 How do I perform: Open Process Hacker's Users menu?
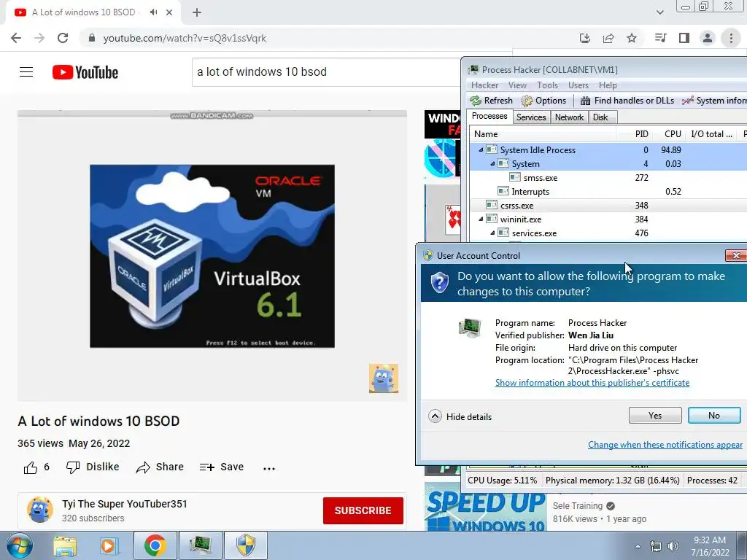point(578,85)
